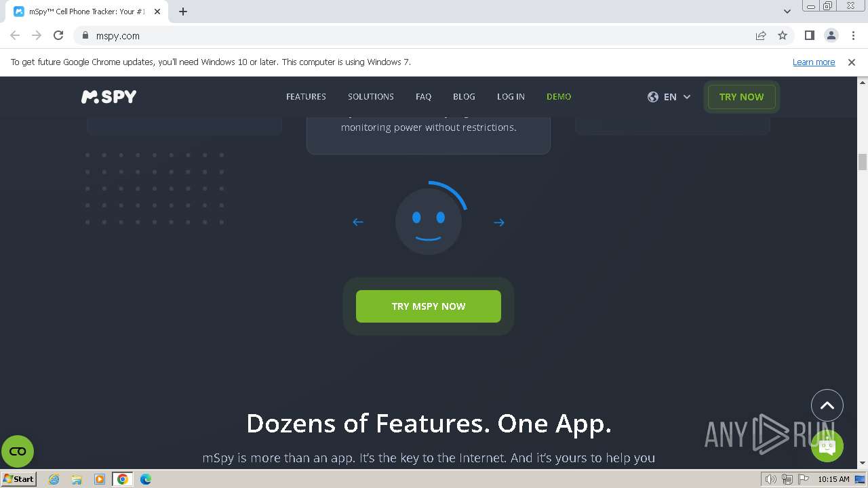
Task: Open the SOLUTIONS menu item
Action: (x=371, y=97)
